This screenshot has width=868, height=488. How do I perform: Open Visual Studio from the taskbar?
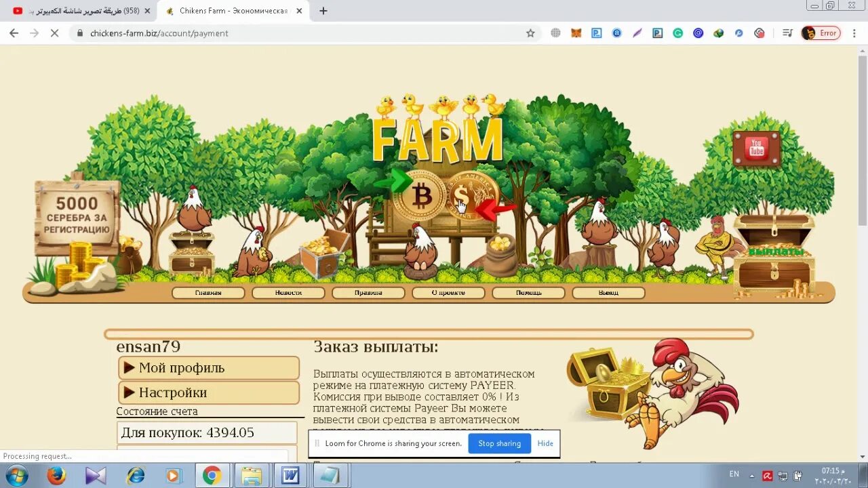[96, 476]
